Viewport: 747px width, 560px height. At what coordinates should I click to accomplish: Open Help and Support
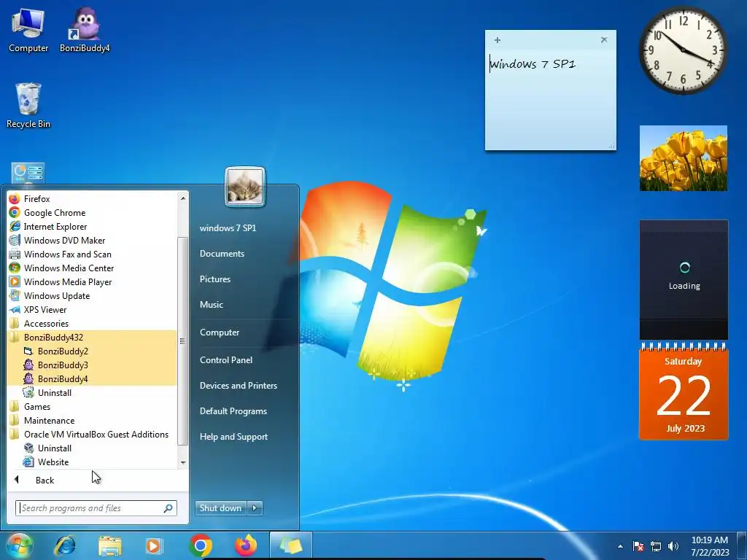pos(233,437)
